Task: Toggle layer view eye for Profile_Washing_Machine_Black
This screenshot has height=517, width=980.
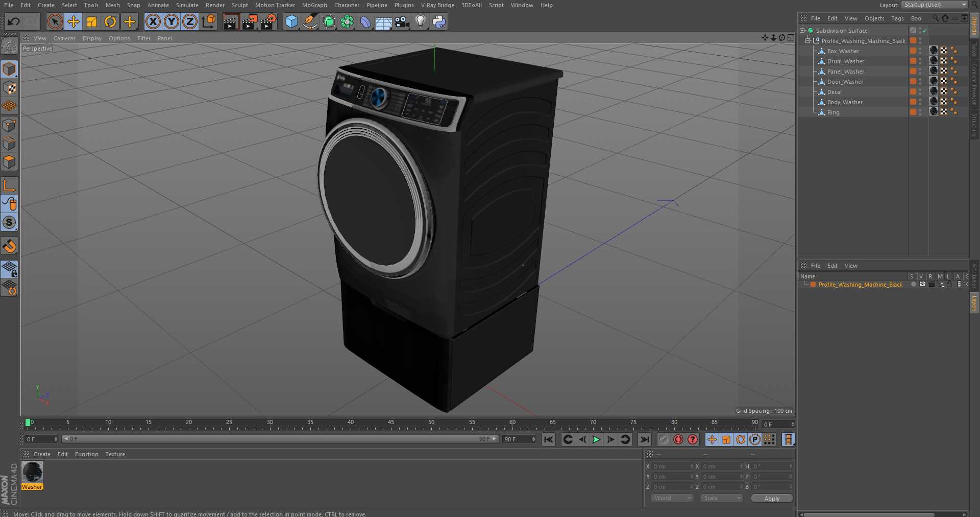Action: pyautogui.click(x=922, y=285)
